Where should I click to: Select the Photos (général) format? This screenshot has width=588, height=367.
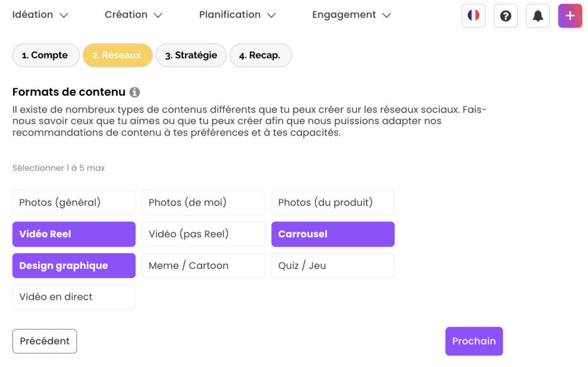(x=73, y=203)
